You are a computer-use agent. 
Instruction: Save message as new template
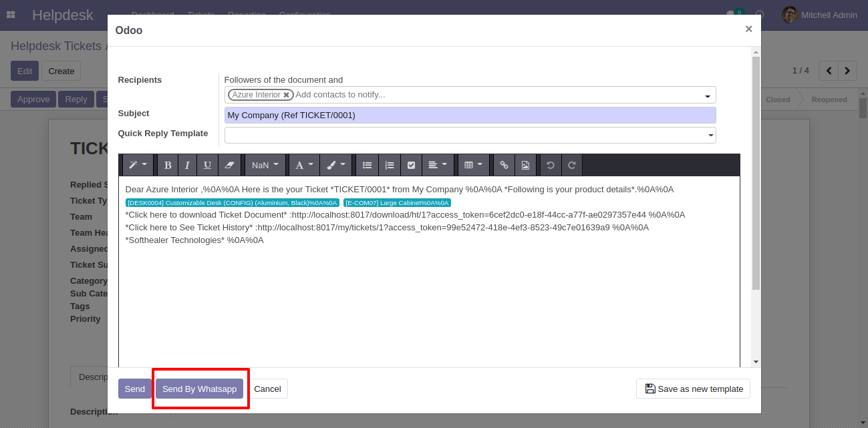tap(693, 389)
